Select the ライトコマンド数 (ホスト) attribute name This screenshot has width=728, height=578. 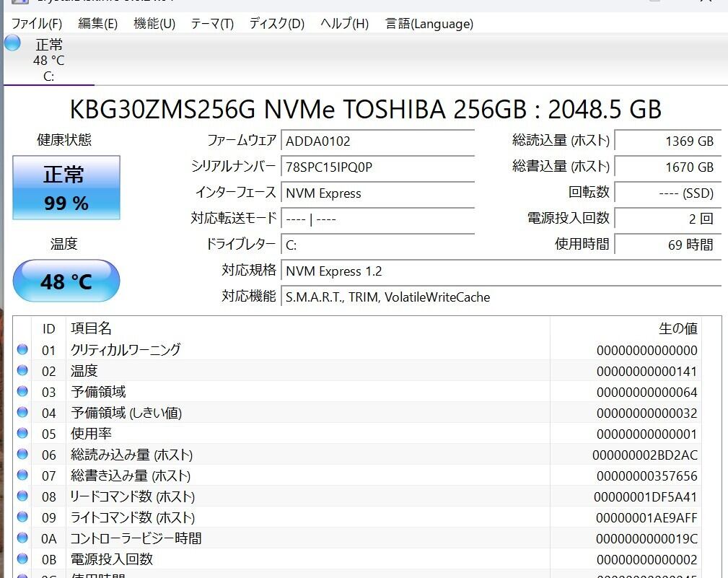point(132,517)
